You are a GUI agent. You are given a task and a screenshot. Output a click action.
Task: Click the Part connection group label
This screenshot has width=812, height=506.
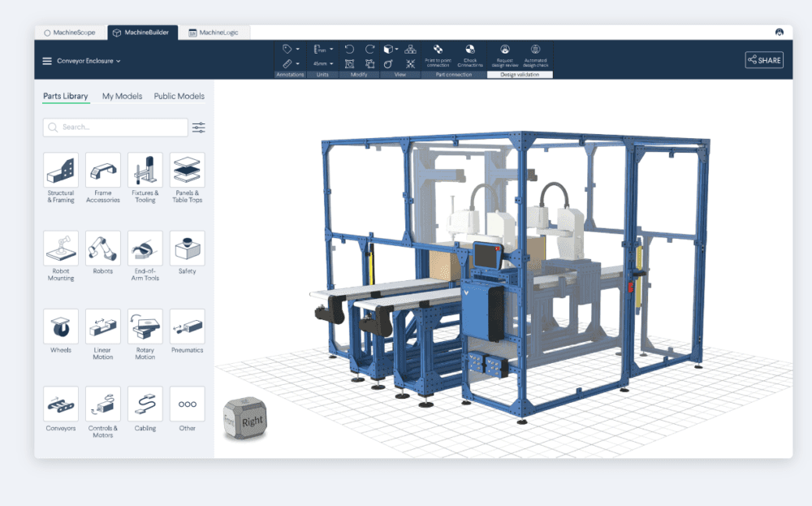[x=454, y=75]
